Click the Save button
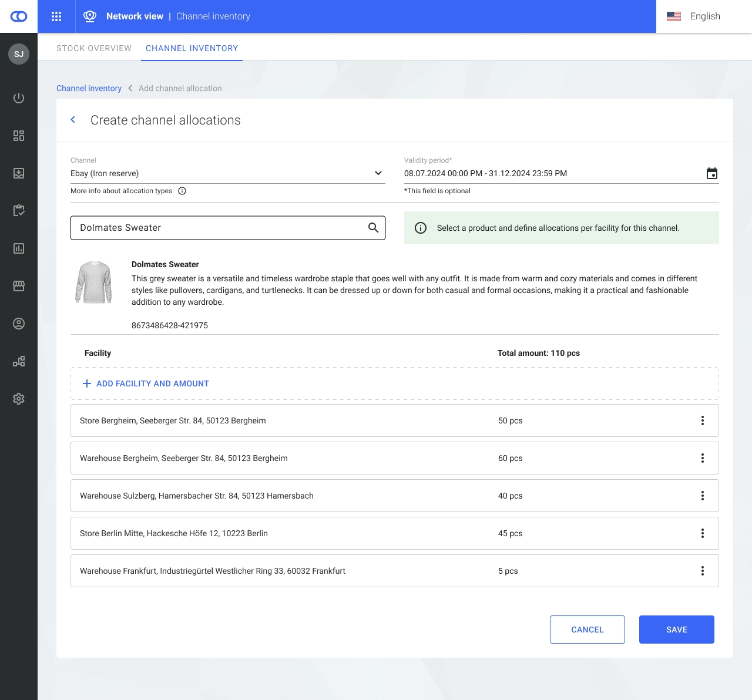This screenshot has height=700, width=752. tap(676, 630)
